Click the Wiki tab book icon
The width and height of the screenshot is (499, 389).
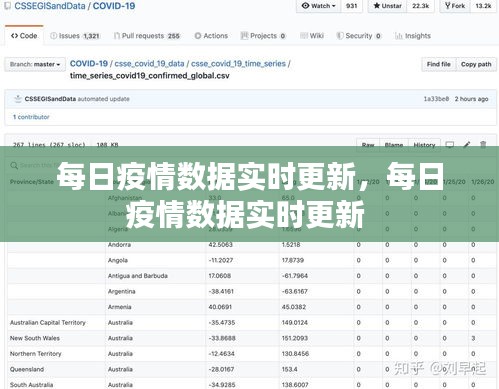click(x=304, y=36)
